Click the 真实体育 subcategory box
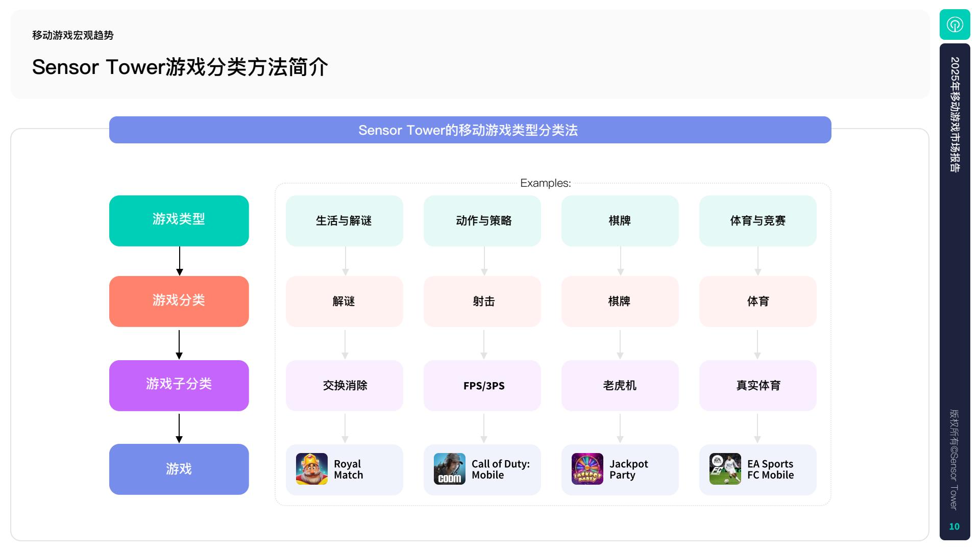The width and height of the screenshot is (980, 551). [757, 385]
